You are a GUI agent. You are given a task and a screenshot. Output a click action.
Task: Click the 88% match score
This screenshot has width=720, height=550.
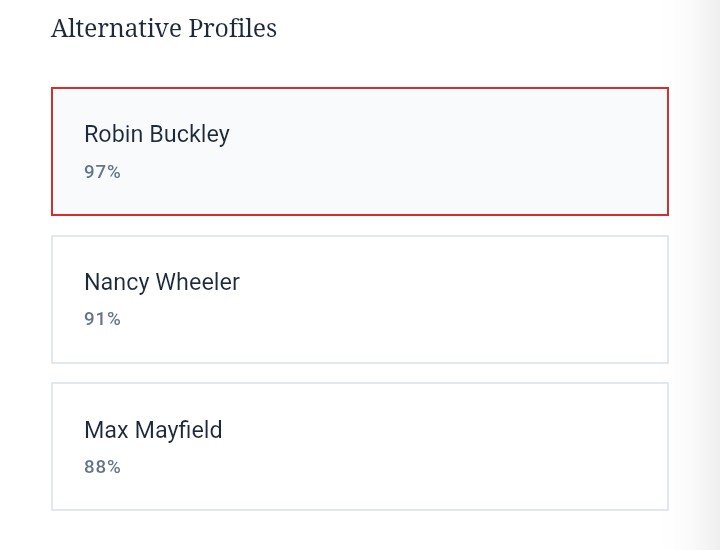tap(102, 466)
